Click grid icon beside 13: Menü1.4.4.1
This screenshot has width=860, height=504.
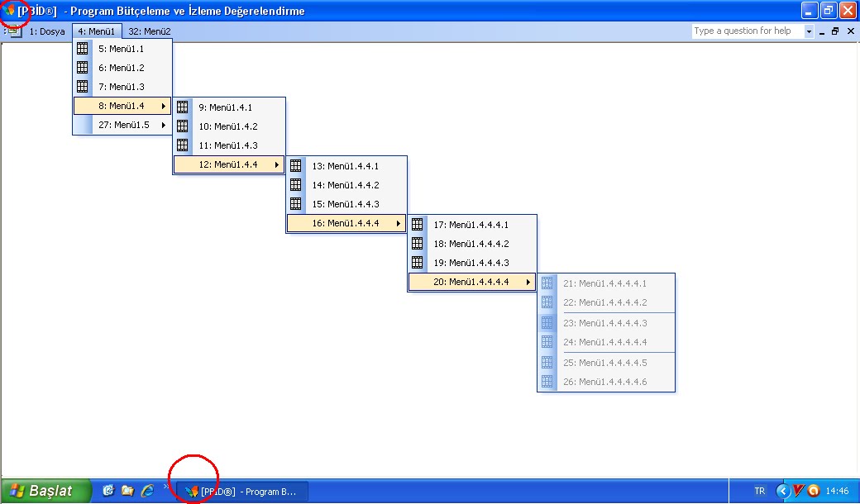[296, 165]
